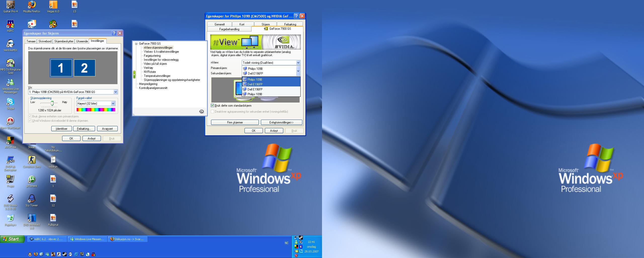644x258 pixels.
Task: Select the DVDFab Decrypter desktop icon
Action: (10, 164)
